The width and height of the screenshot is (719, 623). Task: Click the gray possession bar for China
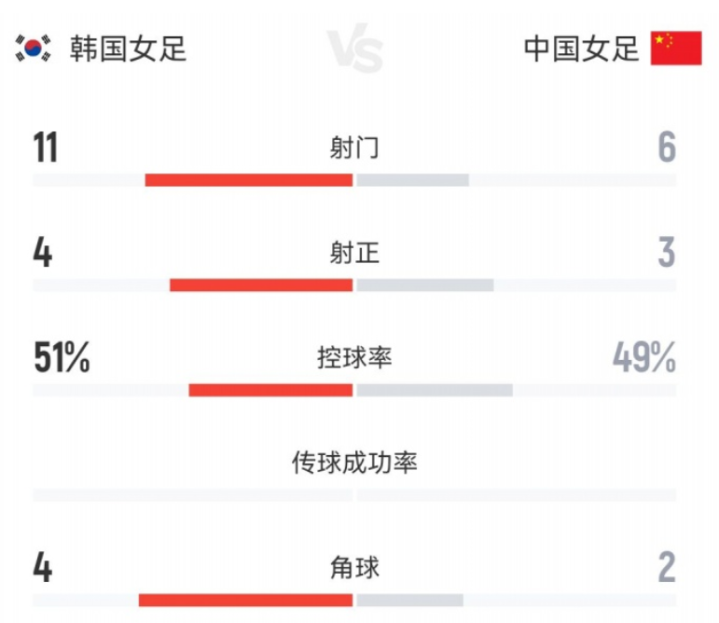pos(435,390)
